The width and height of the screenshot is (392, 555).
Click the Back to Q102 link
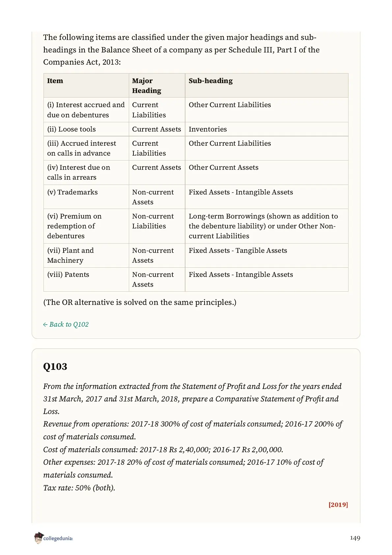click(x=66, y=324)
